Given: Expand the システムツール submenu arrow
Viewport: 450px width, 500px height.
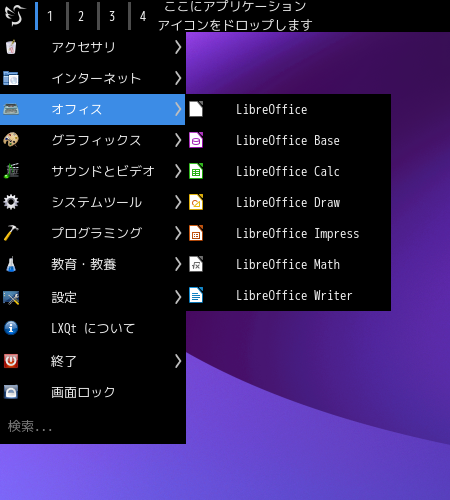Looking at the screenshot, I should [178, 202].
